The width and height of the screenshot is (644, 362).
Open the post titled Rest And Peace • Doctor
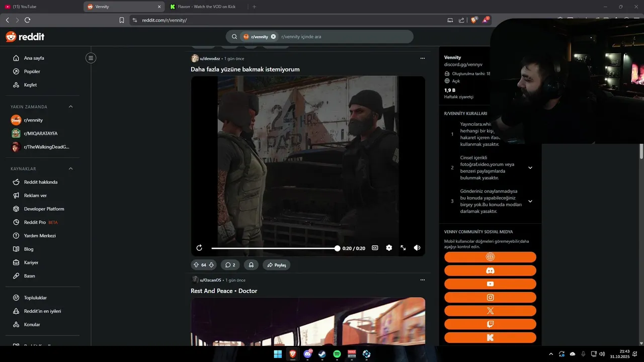(x=224, y=291)
